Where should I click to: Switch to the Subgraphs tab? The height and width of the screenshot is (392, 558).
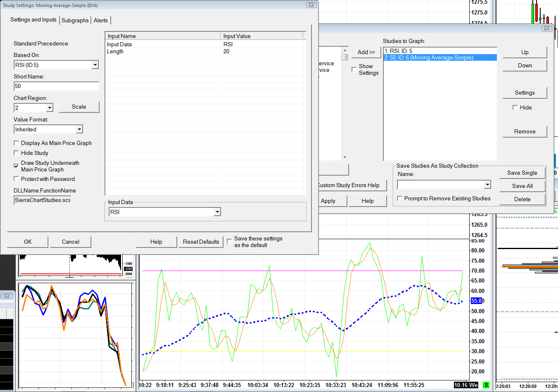coord(75,20)
